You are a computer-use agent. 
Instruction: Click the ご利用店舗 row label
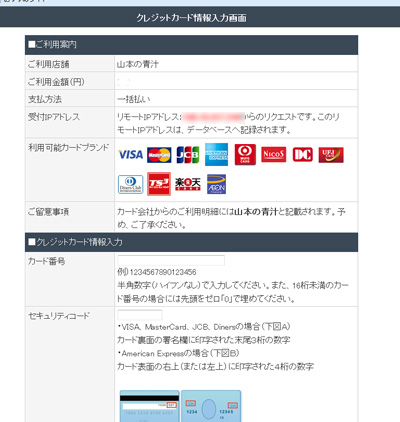49,64
